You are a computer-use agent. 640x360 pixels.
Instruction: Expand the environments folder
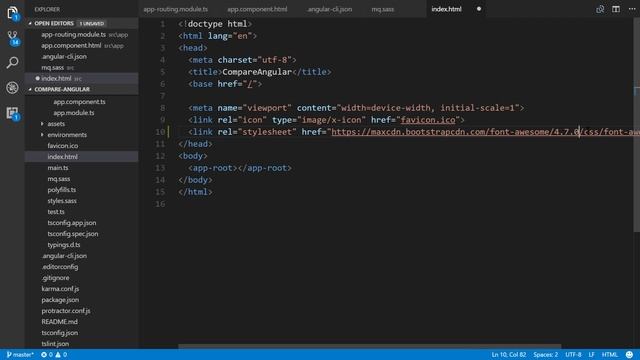click(x=42, y=135)
